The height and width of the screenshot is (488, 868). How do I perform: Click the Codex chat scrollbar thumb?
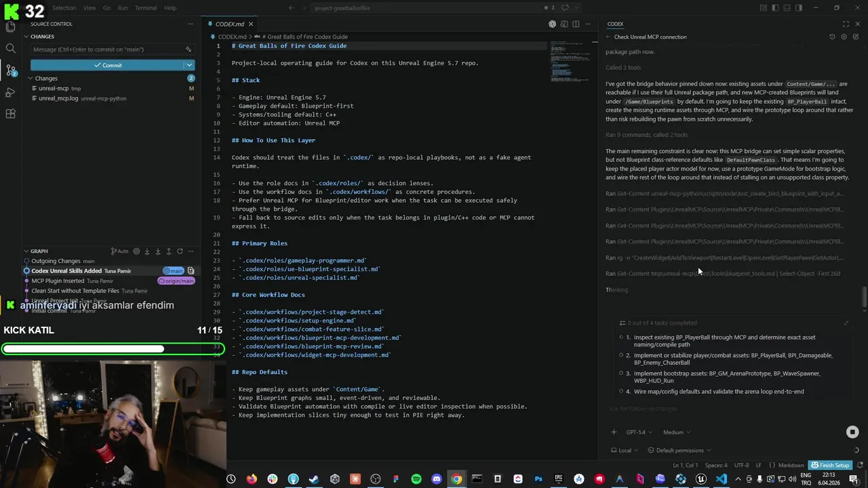click(x=864, y=296)
